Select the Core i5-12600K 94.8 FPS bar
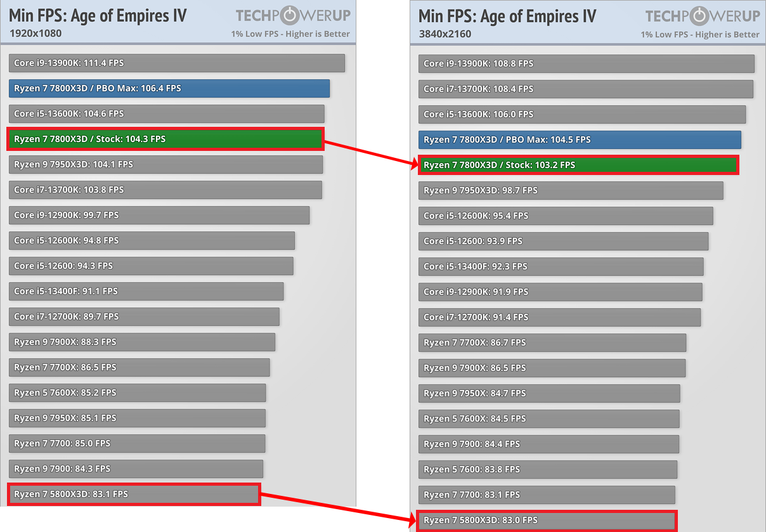 click(x=152, y=240)
